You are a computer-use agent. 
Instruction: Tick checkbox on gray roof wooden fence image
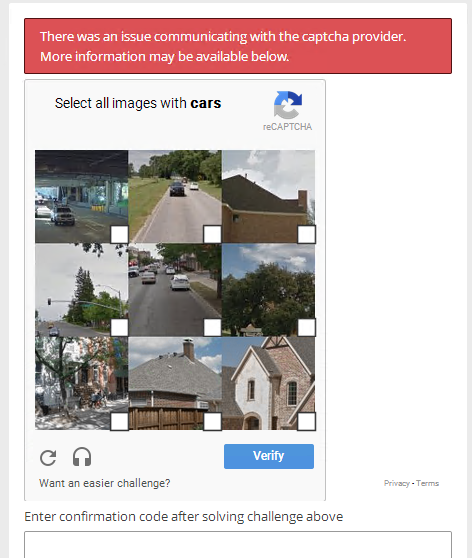pos(213,421)
